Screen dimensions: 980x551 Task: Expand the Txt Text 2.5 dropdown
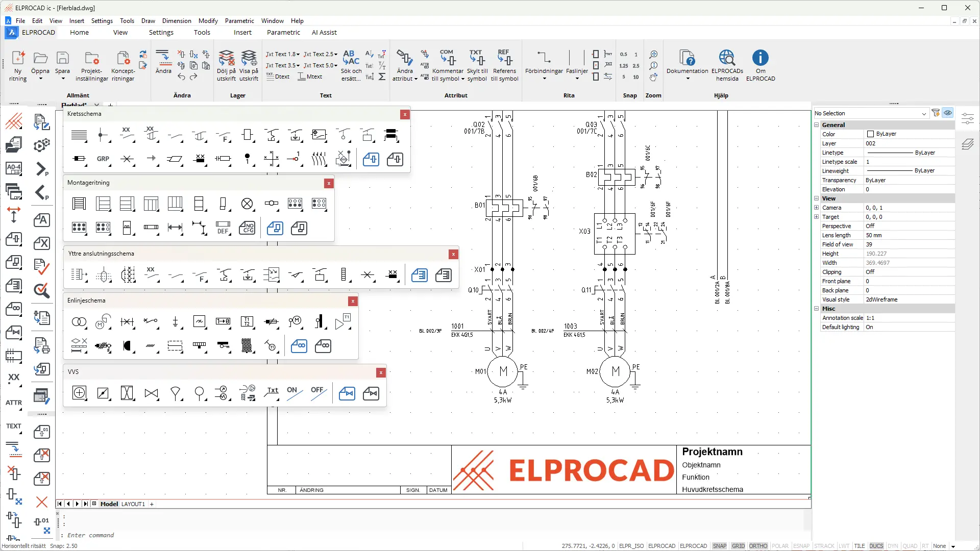(x=336, y=54)
